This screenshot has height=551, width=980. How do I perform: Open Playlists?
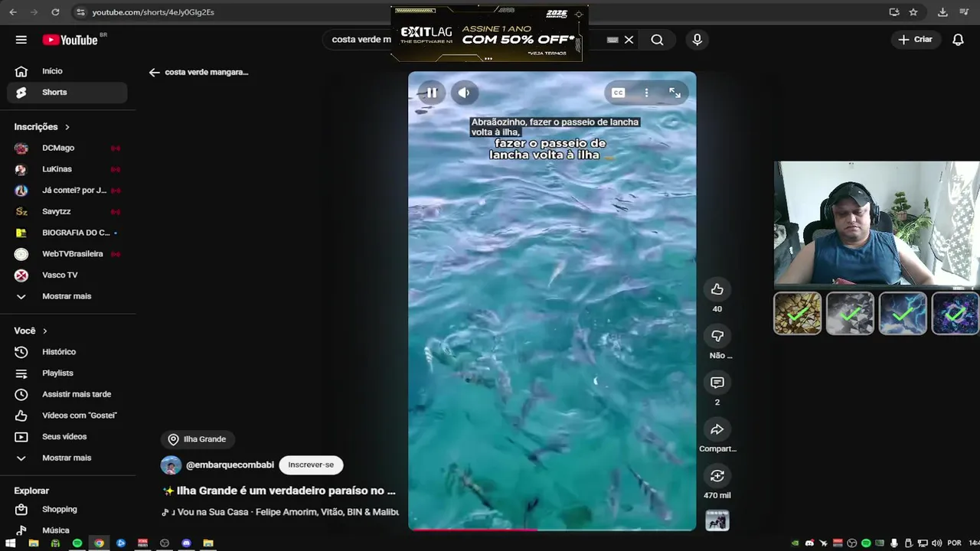point(67,373)
